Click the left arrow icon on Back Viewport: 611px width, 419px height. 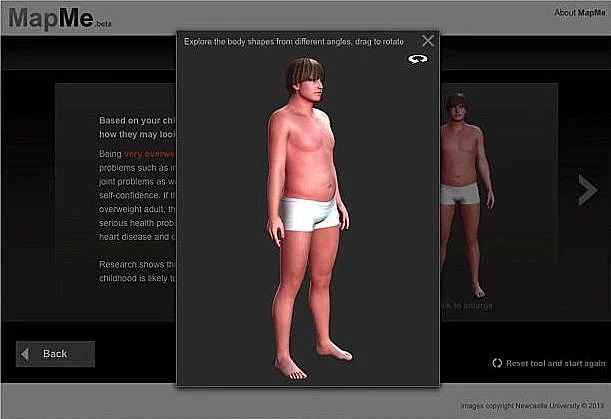pyautogui.click(x=26, y=354)
